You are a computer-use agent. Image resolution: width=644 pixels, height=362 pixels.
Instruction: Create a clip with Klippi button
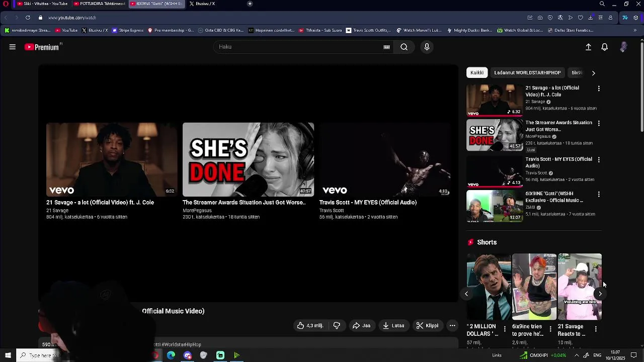tap(427, 325)
